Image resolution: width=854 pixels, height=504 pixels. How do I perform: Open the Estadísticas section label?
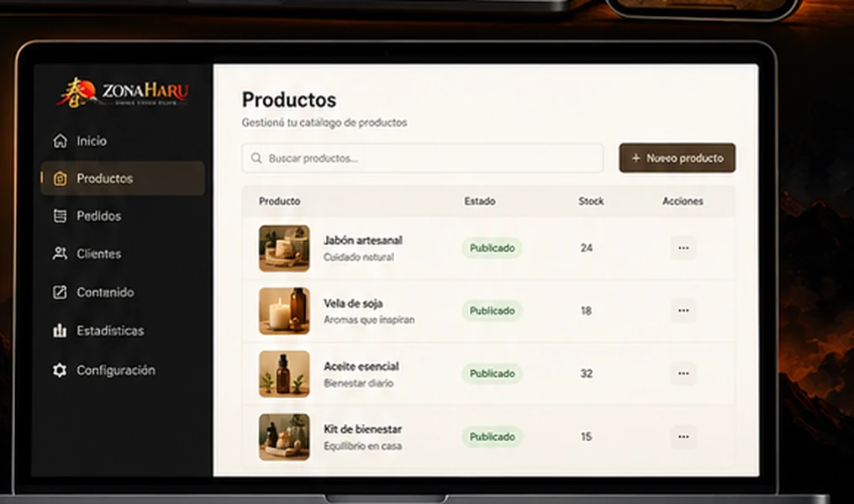pyautogui.click(x=111, y=330)
